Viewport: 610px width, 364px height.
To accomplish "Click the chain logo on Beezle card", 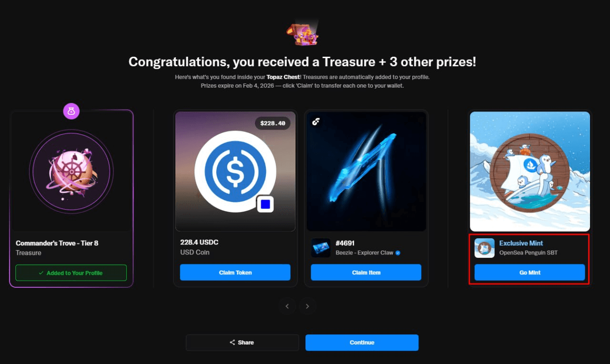I will [315, 122].
